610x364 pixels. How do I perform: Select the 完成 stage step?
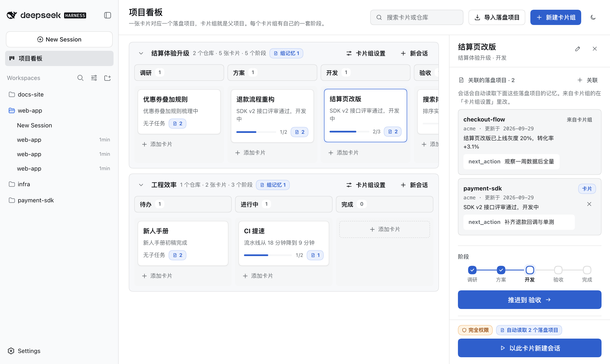point(587,270)
